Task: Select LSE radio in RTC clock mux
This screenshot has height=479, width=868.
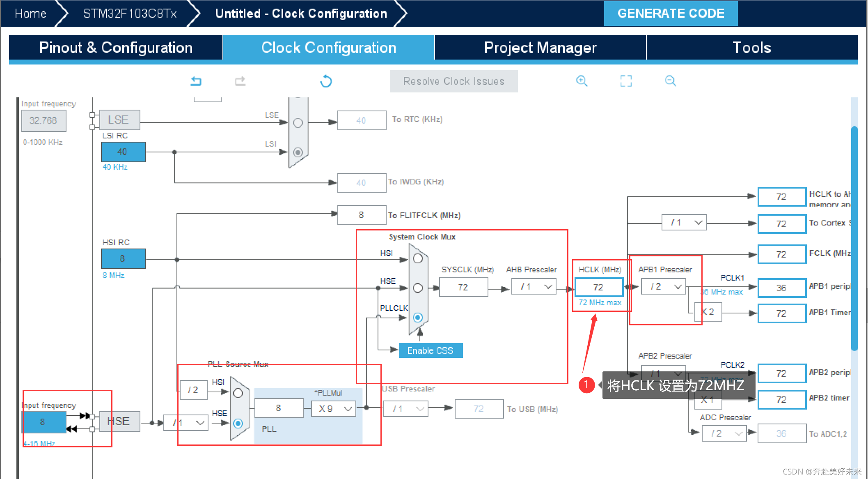Action: (298, 122)
